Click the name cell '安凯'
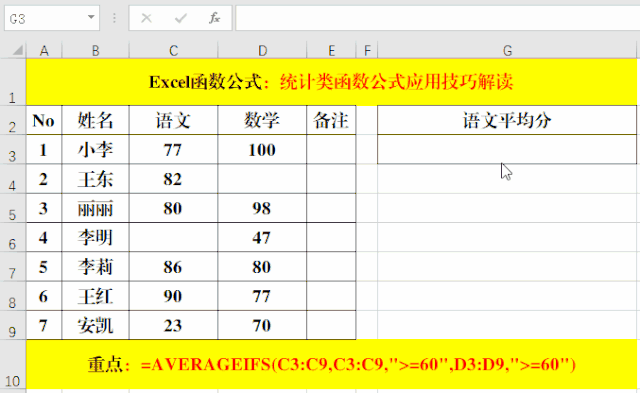This screenshot has height=393, width=640. point(96,325)
